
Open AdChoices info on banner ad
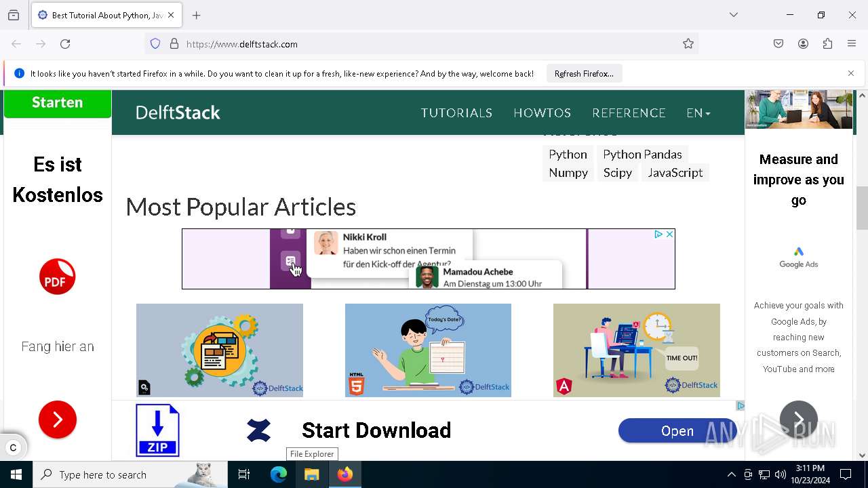[658, 234]
